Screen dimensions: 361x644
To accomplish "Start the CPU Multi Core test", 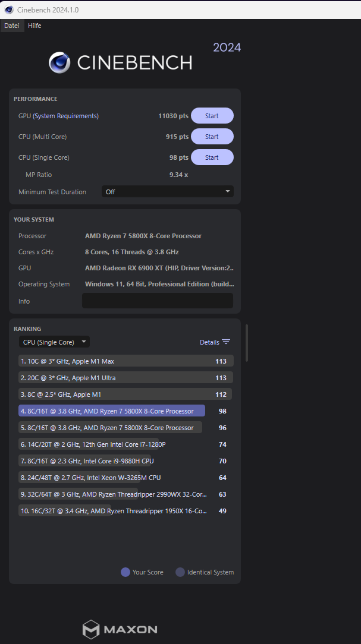I will point(212,137).
